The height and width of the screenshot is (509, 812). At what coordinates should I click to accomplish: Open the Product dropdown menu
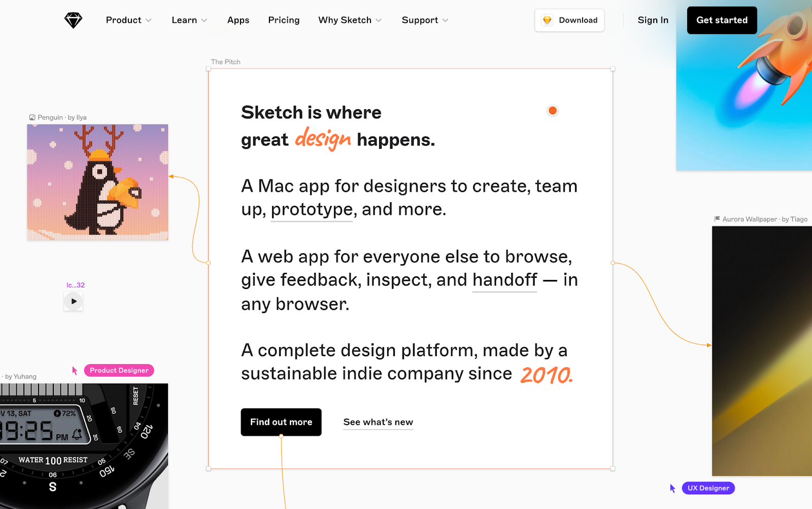point(128,20)
